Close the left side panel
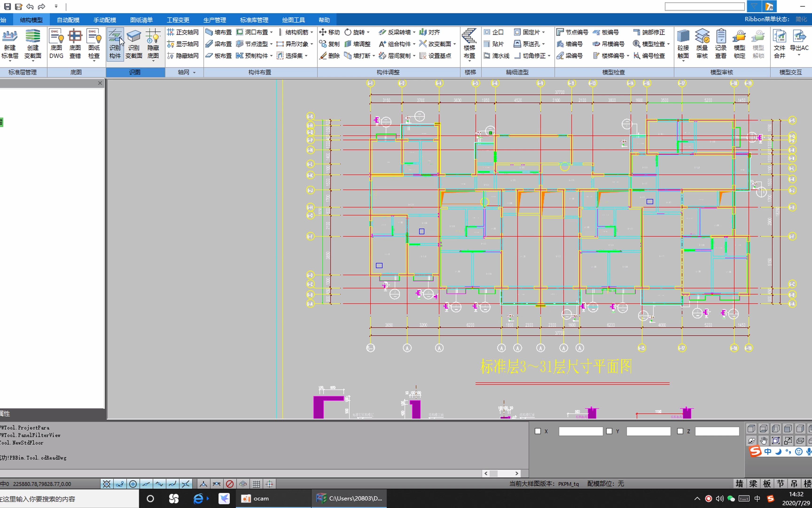Image resolution: width=812 pixels, height=508 pixels. point(100,83)
